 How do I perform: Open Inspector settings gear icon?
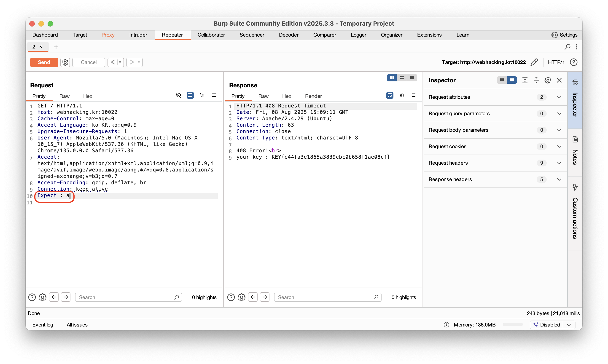548,80
